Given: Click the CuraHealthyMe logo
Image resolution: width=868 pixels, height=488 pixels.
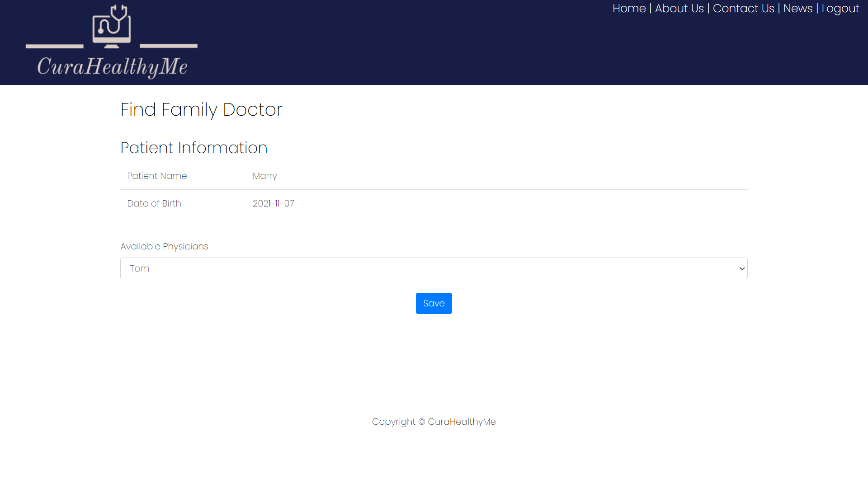Looking at the screenshot, I should coord(112,42).
